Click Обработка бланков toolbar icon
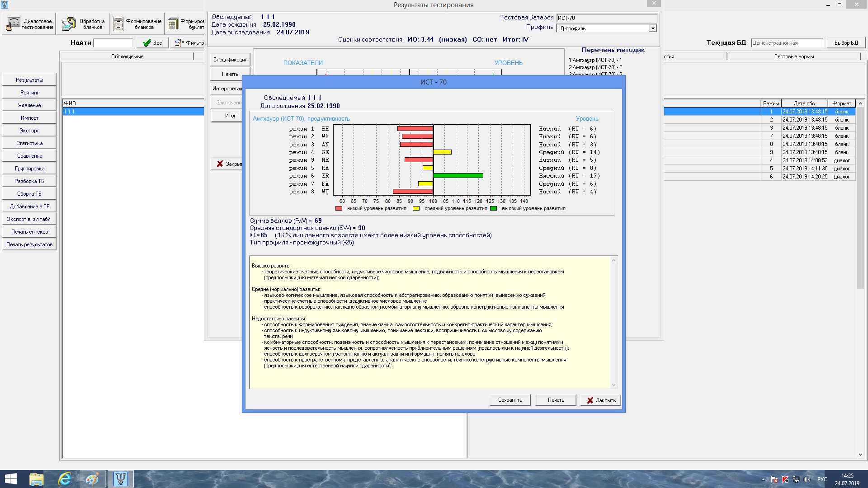 83,24
